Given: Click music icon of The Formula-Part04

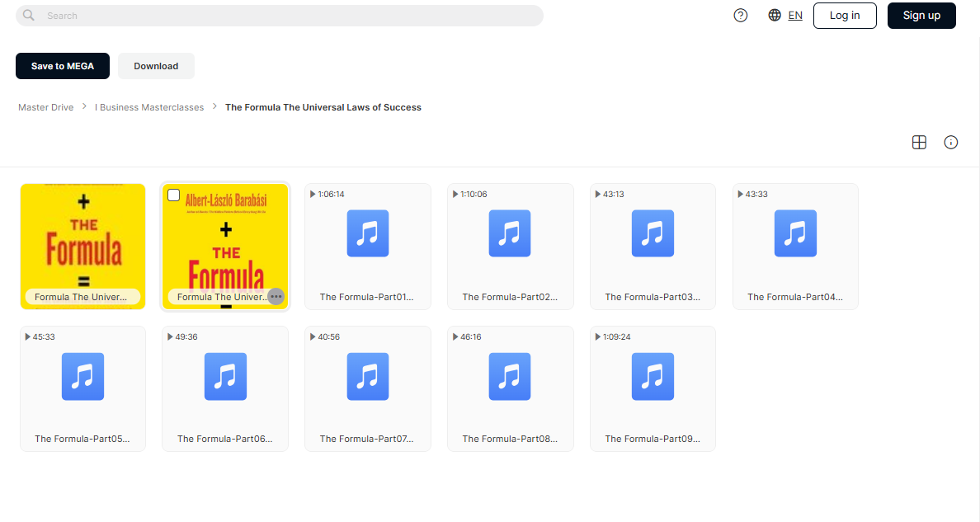Looking at the screenshot, I should pos(795,233).
